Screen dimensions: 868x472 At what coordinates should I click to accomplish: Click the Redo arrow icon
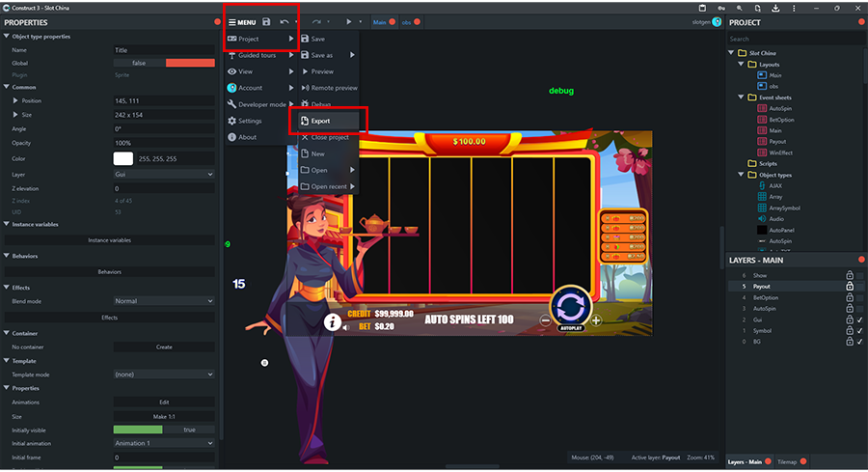click(315, 21)
